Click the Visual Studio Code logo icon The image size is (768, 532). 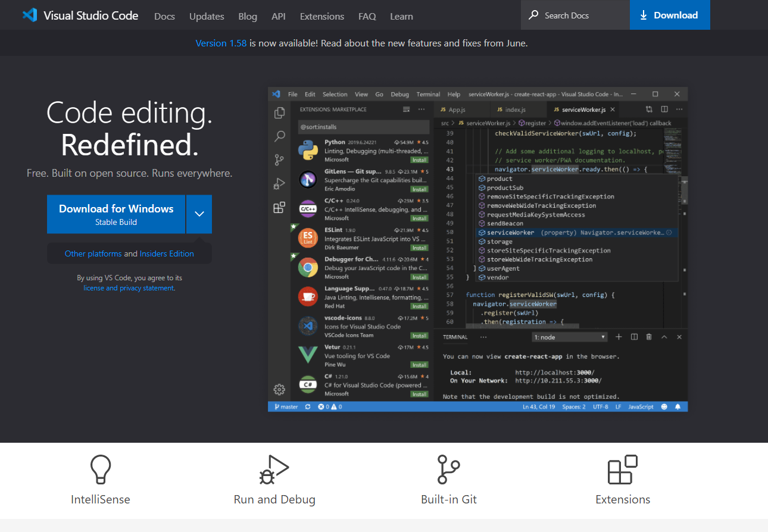click(x=29, y=15)
